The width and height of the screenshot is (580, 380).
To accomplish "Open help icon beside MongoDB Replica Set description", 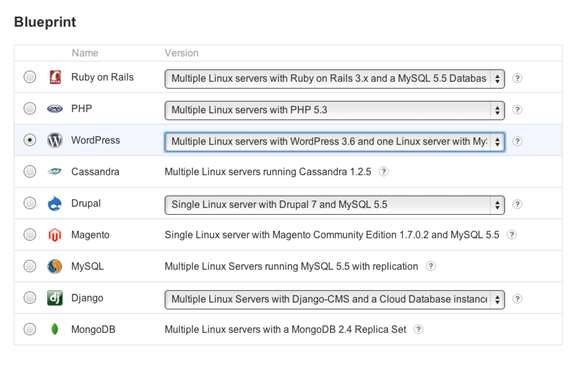I will (418, 329).
